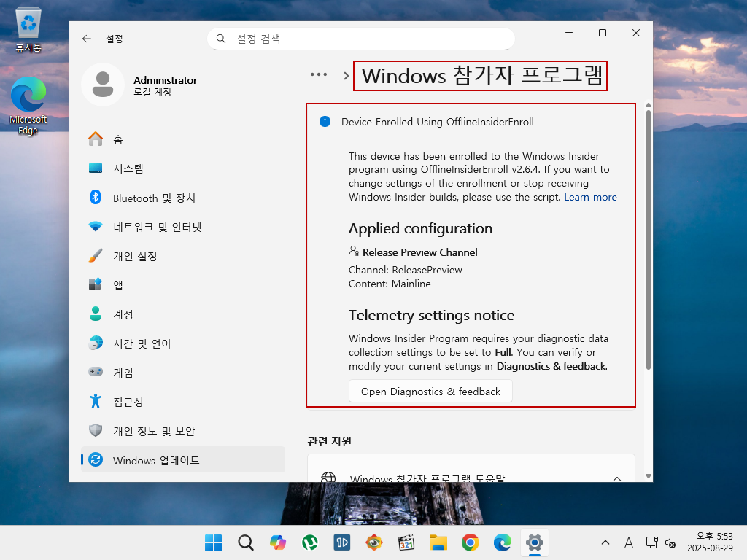Expand breadcrumb three-dots menu
Viewport: 747px width, 560px height.
tap(319, 75)
